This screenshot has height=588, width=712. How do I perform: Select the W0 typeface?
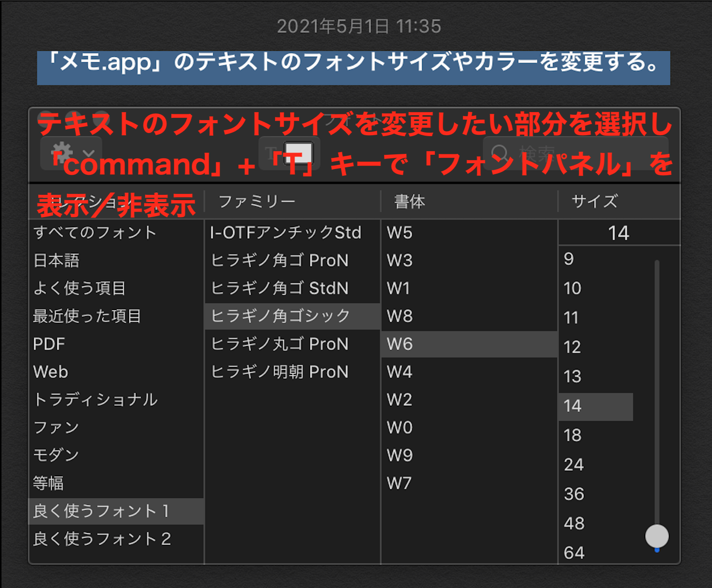(x=469, y=427)
